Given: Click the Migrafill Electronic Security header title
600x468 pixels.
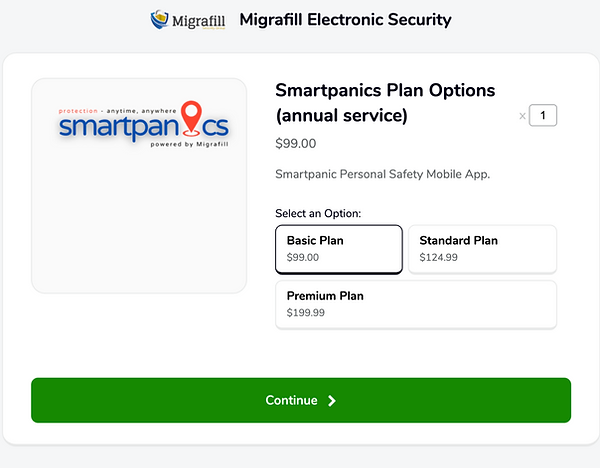Looking at the screenshot, I should coord(346,19).
